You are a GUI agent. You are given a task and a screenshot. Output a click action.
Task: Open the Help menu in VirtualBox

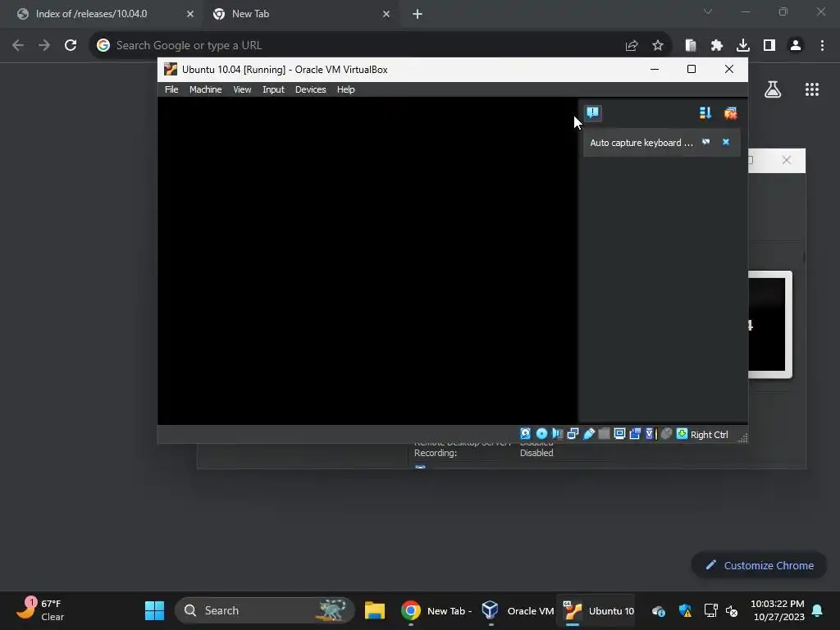coord(345,89)
